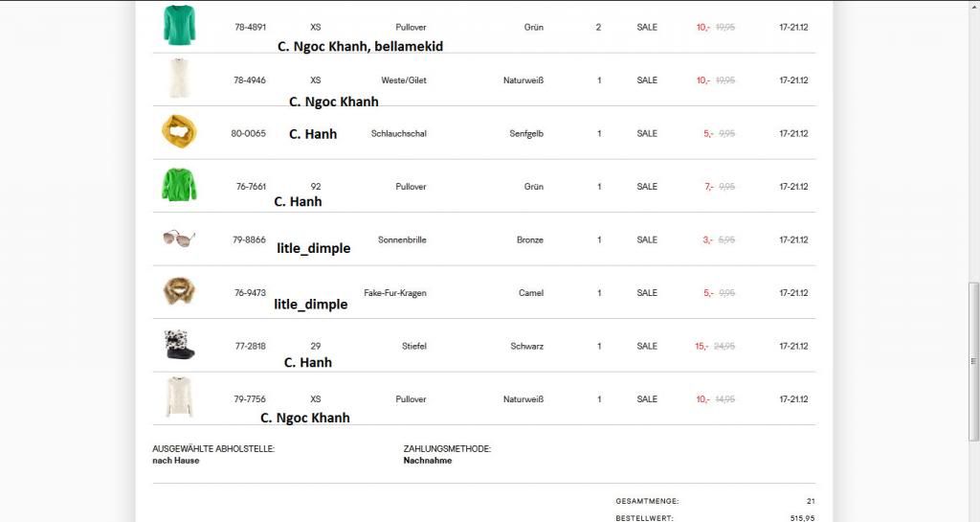Click the Weste/Gilet product name
This screenshot has width=980, height=522.
click(404, 80)
